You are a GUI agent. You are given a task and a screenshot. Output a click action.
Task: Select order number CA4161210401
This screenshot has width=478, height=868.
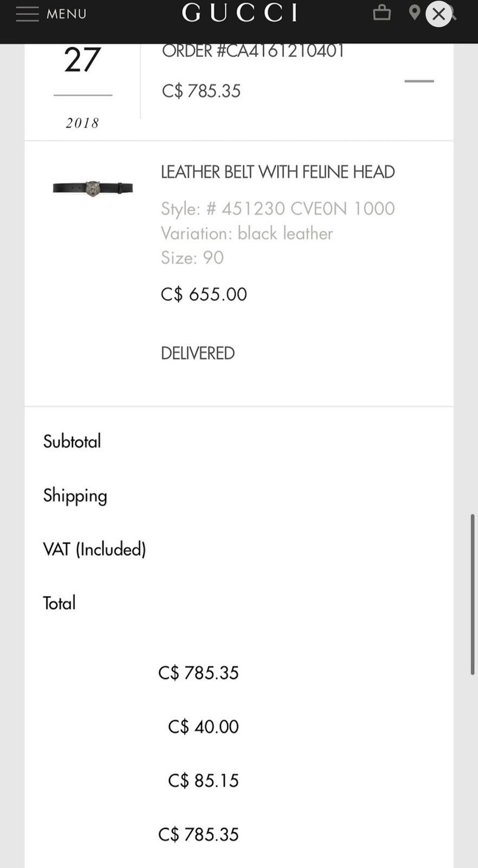click(253, 51)
